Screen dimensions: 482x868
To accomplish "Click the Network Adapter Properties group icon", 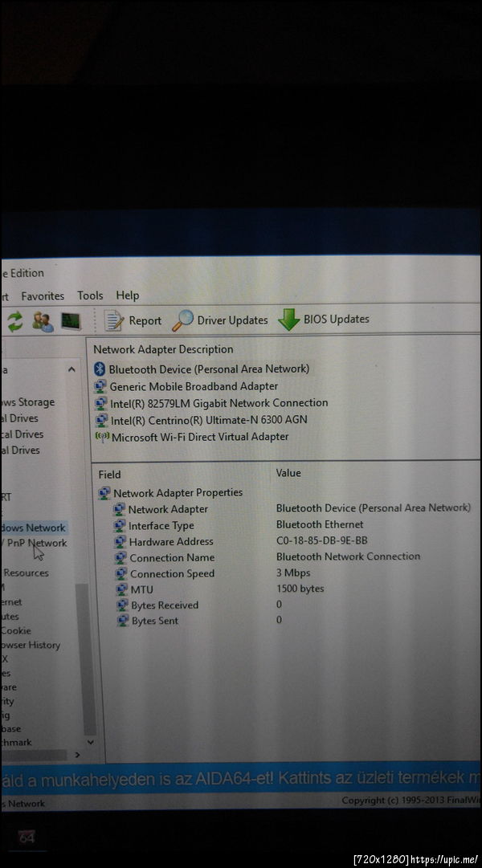I will point(104,493).
